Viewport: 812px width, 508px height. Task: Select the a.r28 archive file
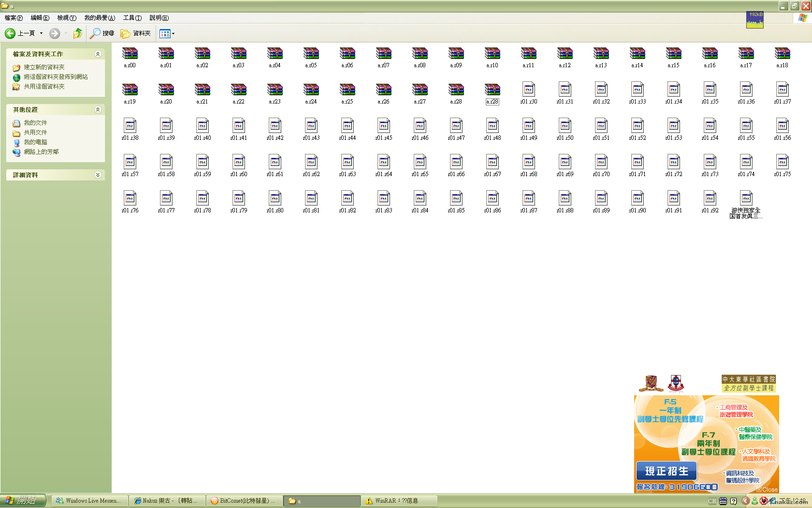492,90
